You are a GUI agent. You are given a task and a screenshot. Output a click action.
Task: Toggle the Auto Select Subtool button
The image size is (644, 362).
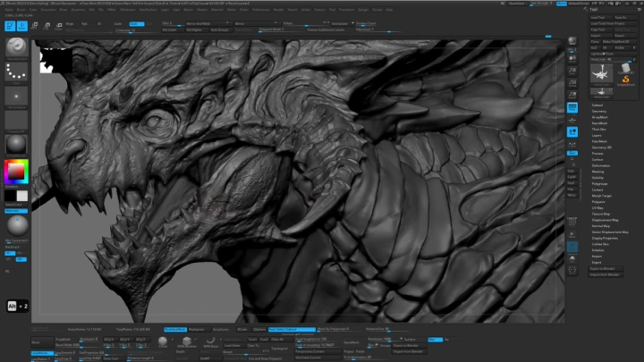coord(292,329)
